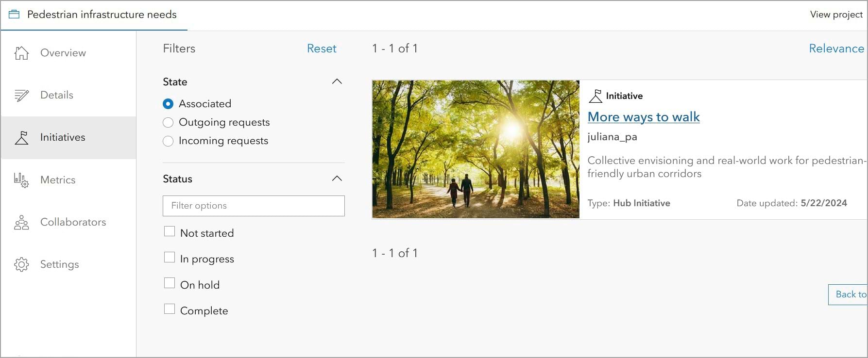
Task: Click the Initiatives flag icon in sidebar
Action: (x=21, y=138)
